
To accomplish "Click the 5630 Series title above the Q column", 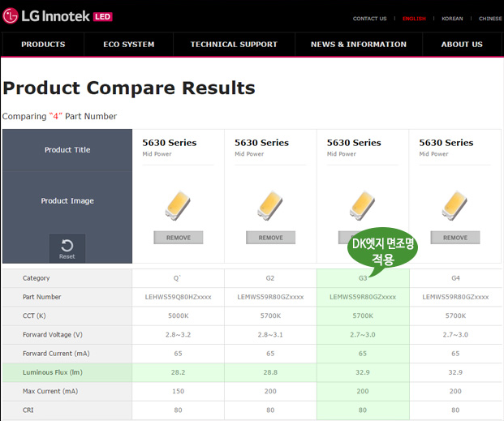I will (170, 143).
